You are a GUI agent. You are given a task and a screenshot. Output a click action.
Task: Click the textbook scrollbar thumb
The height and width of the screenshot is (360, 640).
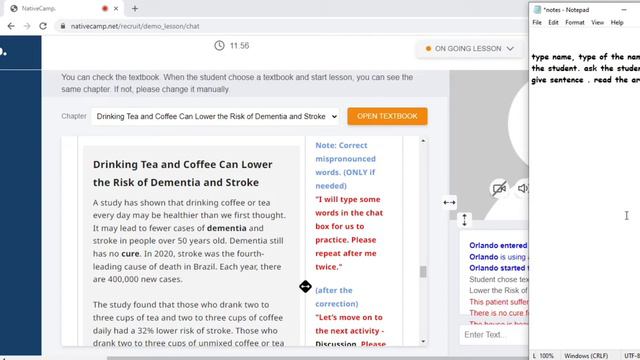(423, 271)
